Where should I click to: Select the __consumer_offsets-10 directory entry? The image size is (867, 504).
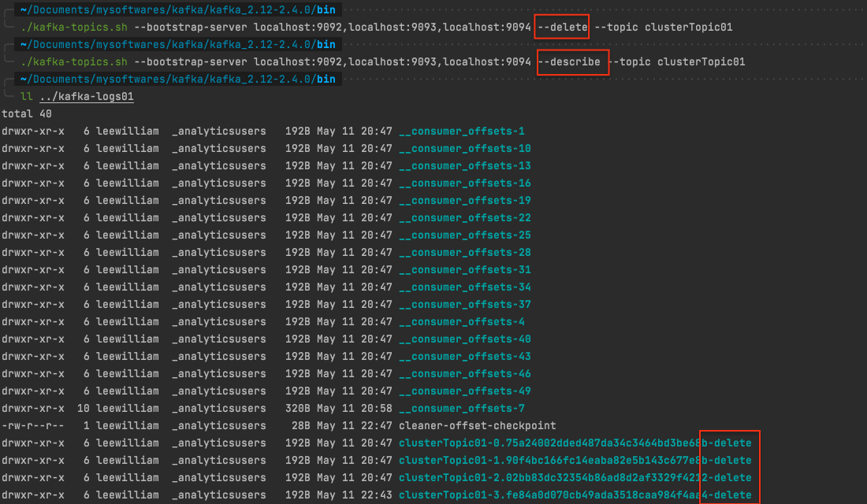click(464, 148)
